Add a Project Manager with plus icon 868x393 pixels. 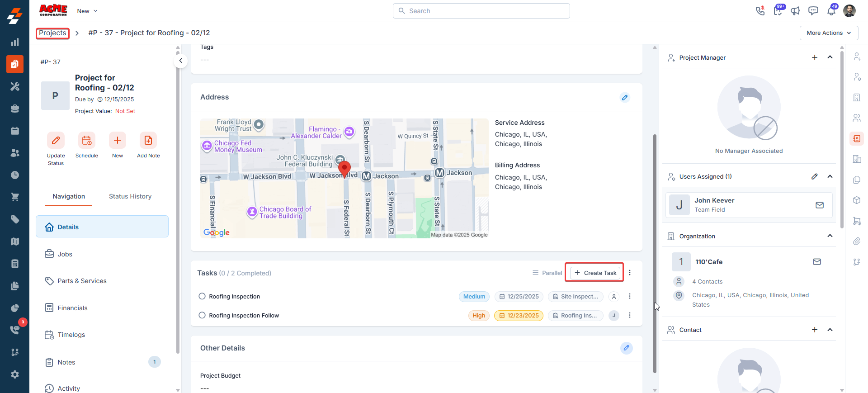(815, 57)
